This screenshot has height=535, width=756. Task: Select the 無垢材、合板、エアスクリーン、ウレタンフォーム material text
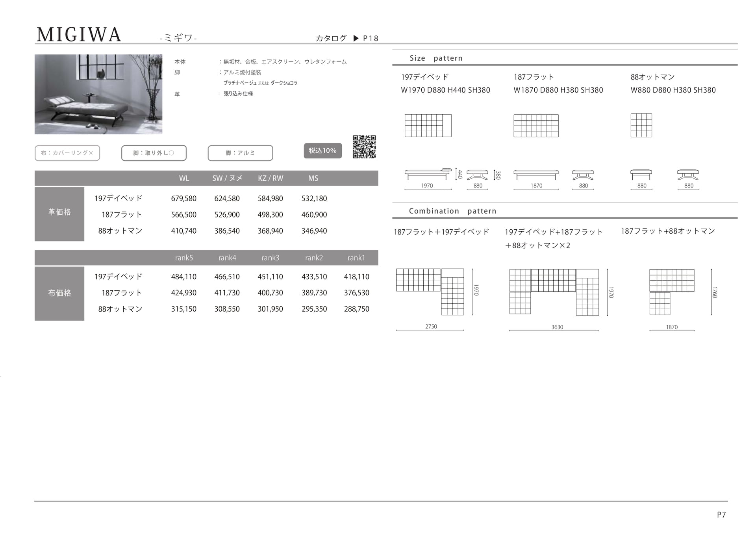[x=285, y=62]
